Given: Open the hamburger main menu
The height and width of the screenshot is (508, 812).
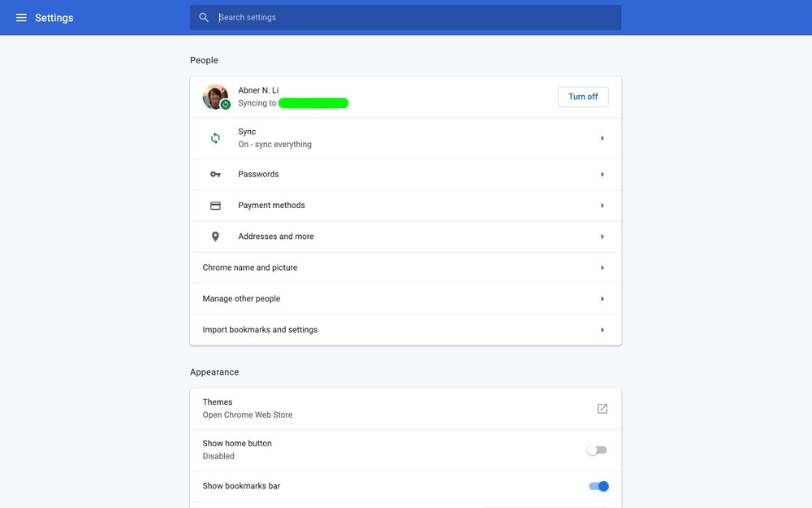Looking at the screenshot, I should tap(21, 18).
